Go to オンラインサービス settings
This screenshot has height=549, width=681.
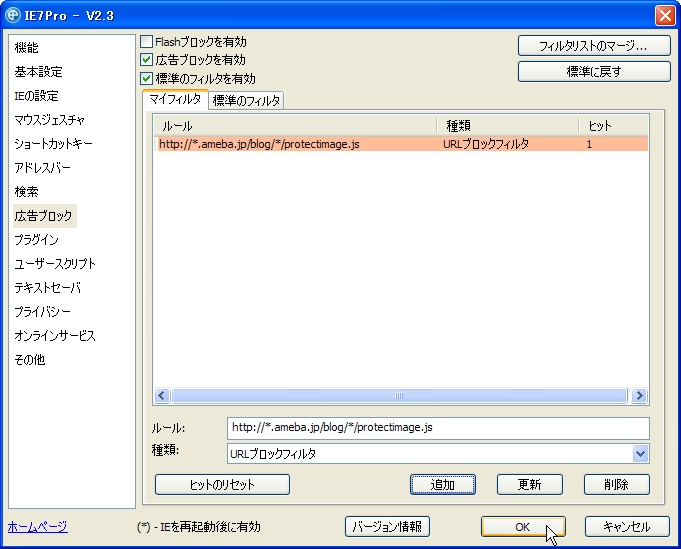pyautogui.click(x=55, y=336)
